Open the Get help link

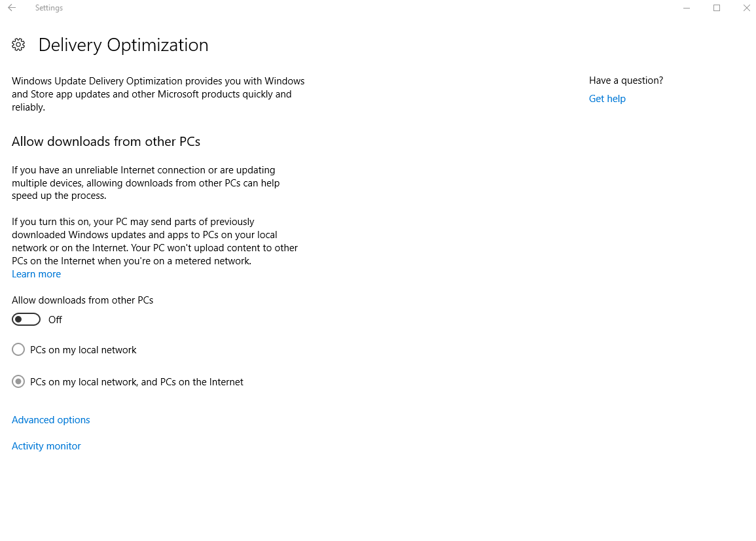[x=607, y=99]
